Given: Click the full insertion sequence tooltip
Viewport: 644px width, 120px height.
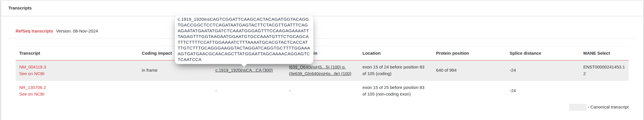Looking at the screenshot, I should coord(244,39).
